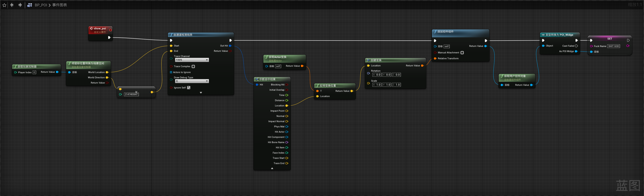This screenshot has height=196, width=644.
Task: Click the 事件图表 breadcrumb item
Action: pyautogui.click(x=59, y=5)
